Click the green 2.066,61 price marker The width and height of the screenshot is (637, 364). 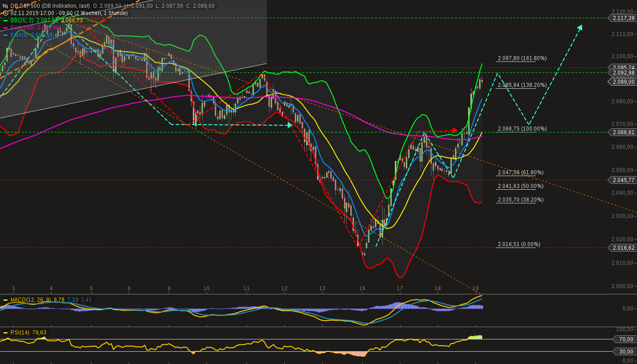622,132
